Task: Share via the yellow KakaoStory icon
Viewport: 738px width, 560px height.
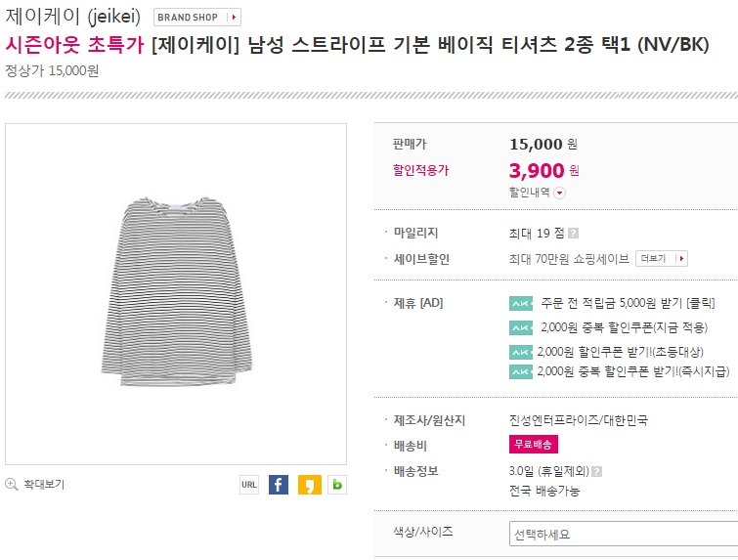Action: pos(309,485)
